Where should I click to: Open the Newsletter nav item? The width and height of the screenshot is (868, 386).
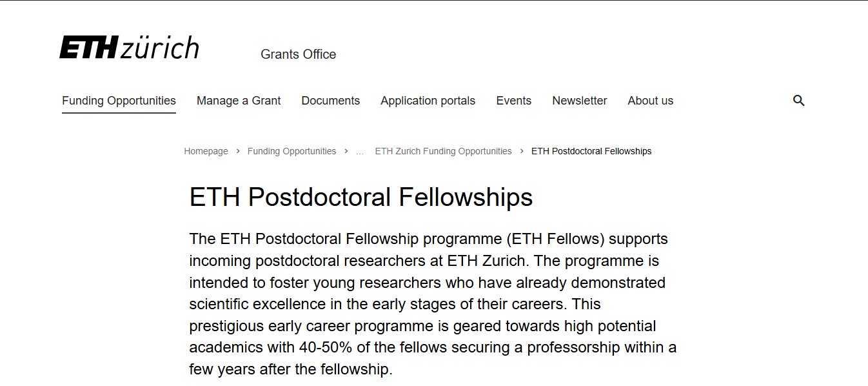point(579,101)
